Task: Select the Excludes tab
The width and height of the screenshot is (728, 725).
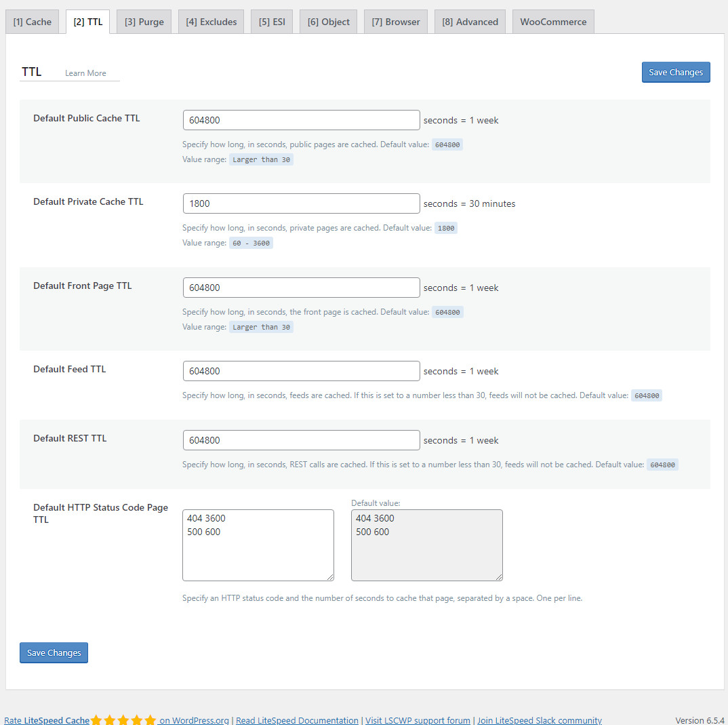Action: tap(211, 21)
